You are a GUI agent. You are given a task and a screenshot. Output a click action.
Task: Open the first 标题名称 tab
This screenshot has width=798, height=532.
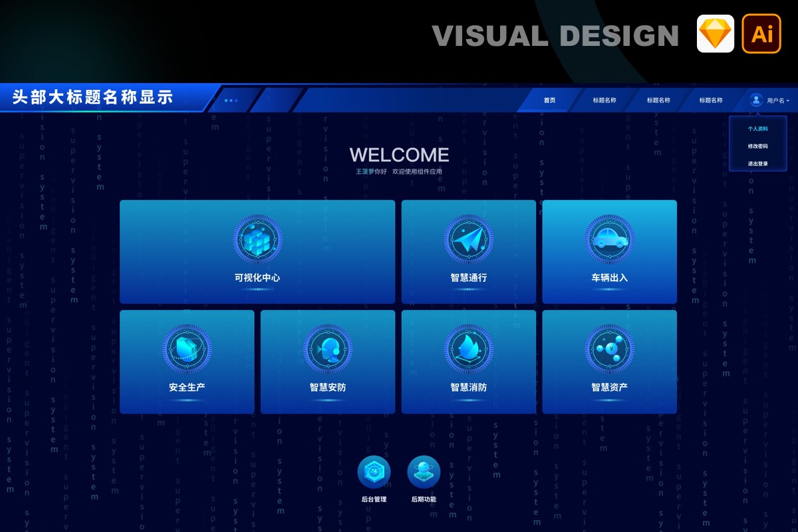pos(604,100)
